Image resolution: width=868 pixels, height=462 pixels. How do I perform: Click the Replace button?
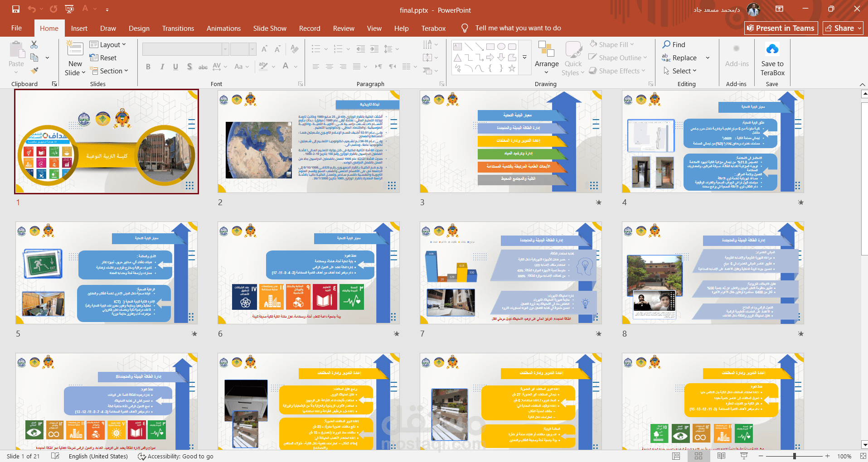click(679, 58)
